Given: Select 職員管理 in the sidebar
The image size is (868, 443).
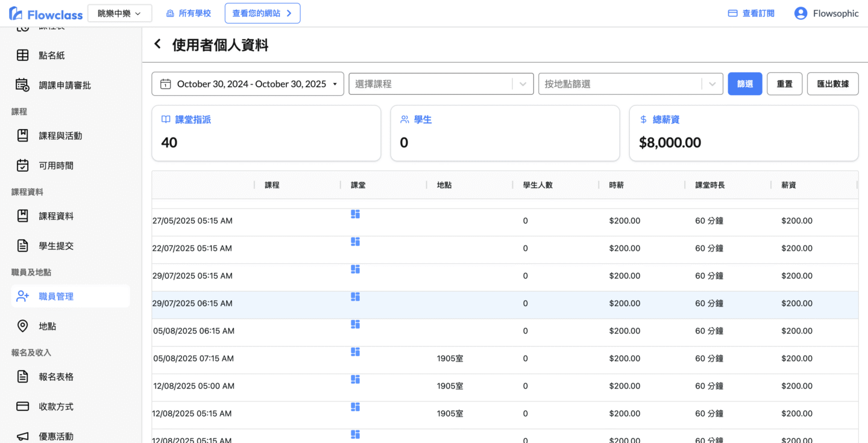Looking at the screenshot, I should pyautogui.click(x=56, y=296).
